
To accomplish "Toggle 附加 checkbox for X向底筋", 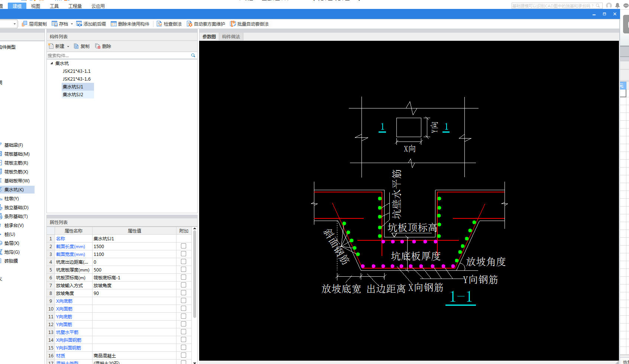I will point(184,300).
